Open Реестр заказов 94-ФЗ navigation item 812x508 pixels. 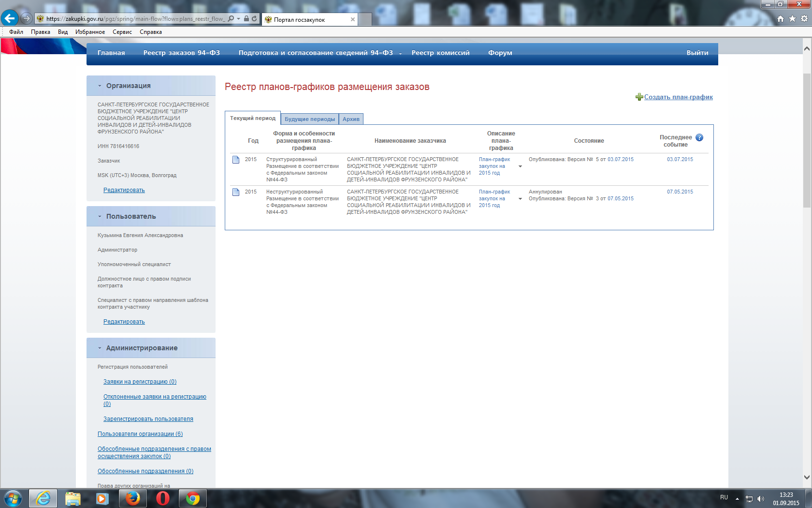[x=182, y=53]
